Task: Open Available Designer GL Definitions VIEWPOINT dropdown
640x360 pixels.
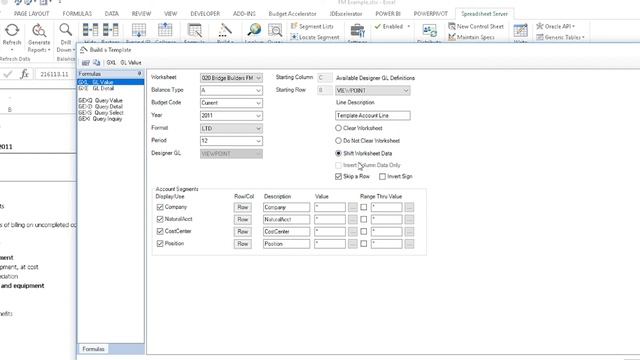Action: tap(373, 90)
